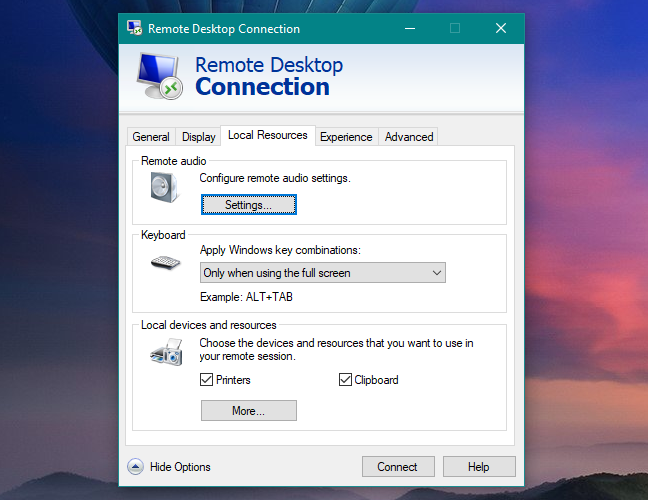Click the Connect button
Screen dimensions: 648x500
coord(398,467)
